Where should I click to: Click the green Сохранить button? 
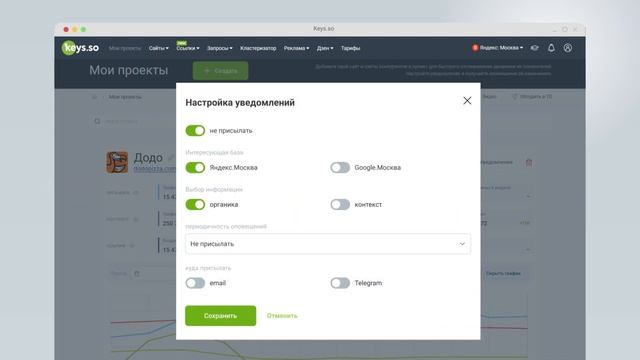pos(220,316)
